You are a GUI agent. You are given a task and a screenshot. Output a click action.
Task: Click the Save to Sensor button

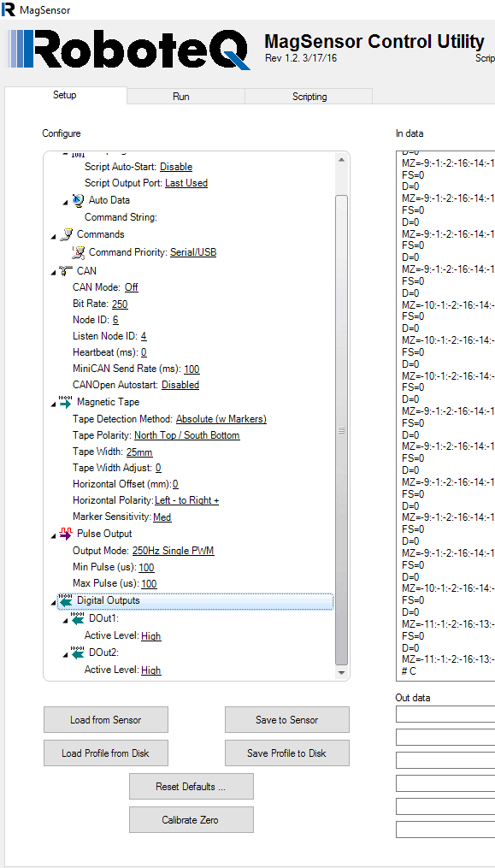(x=286, y=720)
